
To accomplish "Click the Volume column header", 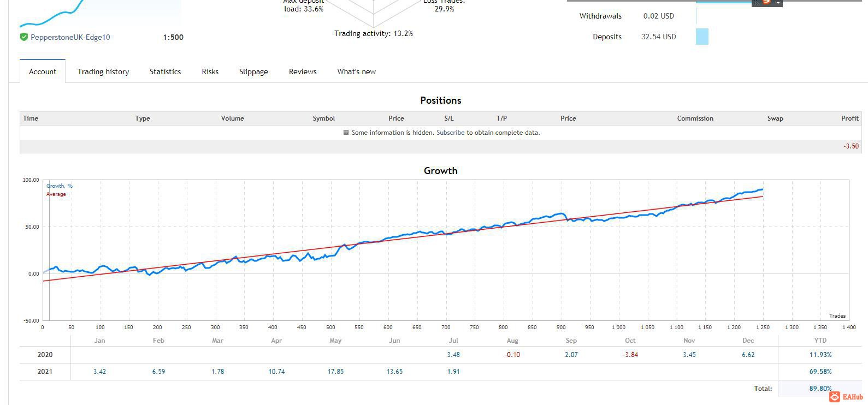I will coord(233,118).
